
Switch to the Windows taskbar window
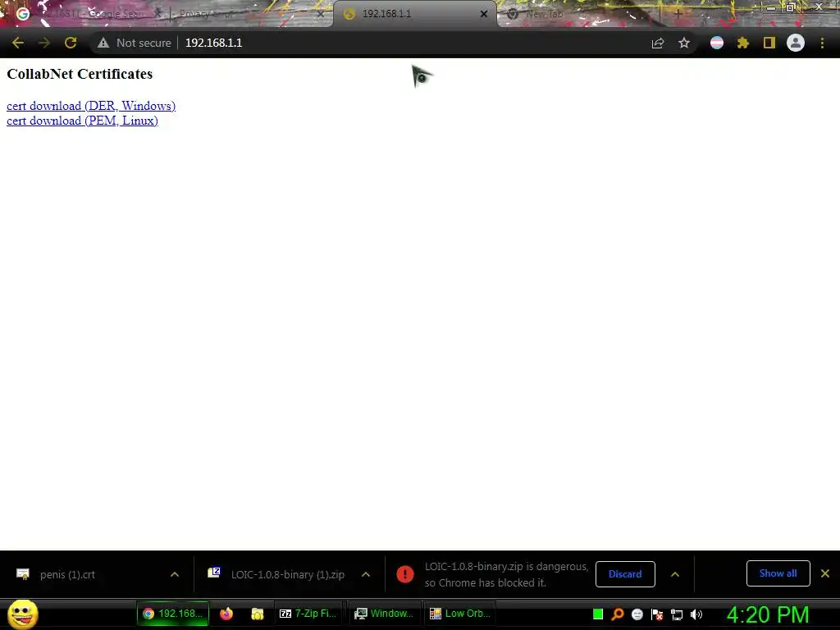384,614
